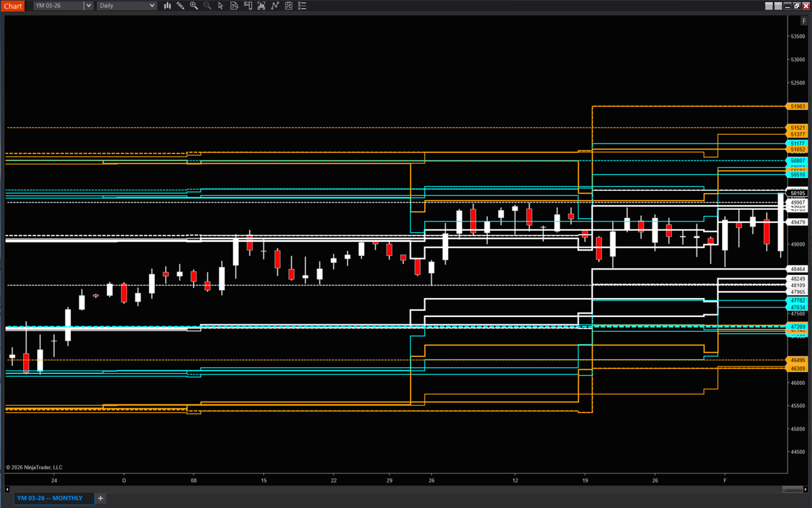The height and width of the screenshot is (508, 812).
Task: Open the Chart Trader panel icon
Action: coord(248,6)
